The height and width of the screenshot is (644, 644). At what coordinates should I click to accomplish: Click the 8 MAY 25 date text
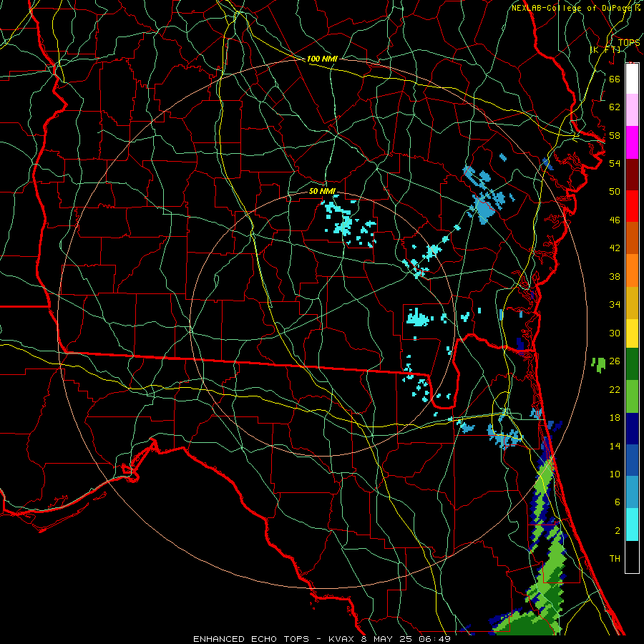[388, 639]
